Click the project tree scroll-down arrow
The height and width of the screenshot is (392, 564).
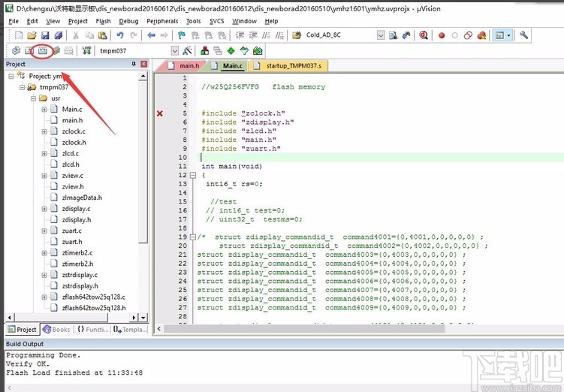143,318
